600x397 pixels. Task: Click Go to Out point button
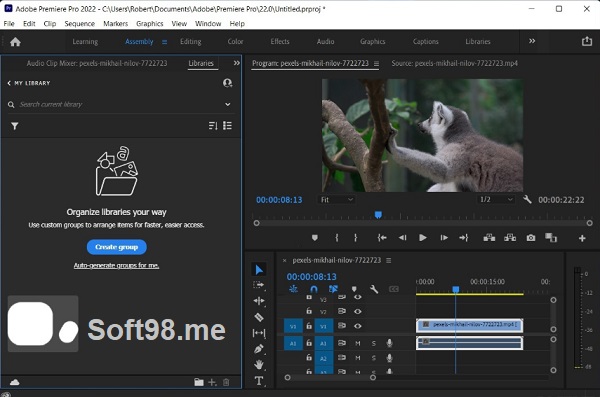[463, 238]
